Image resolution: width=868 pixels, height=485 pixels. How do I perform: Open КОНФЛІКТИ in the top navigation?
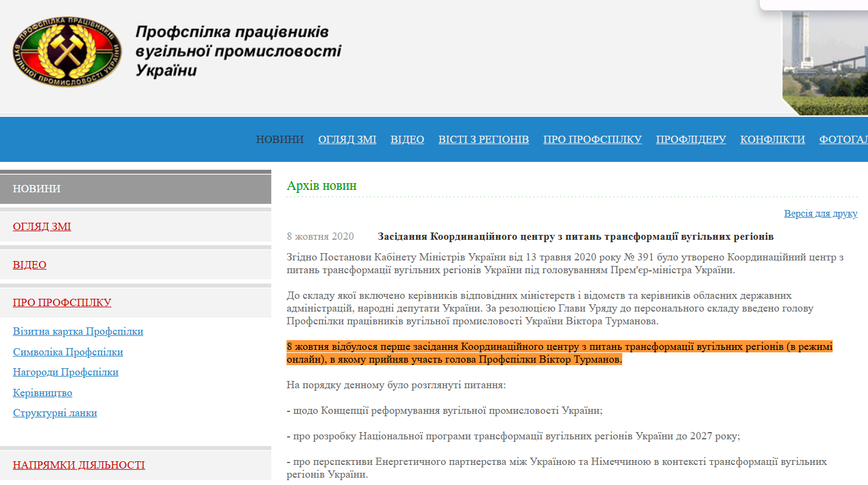773,139
